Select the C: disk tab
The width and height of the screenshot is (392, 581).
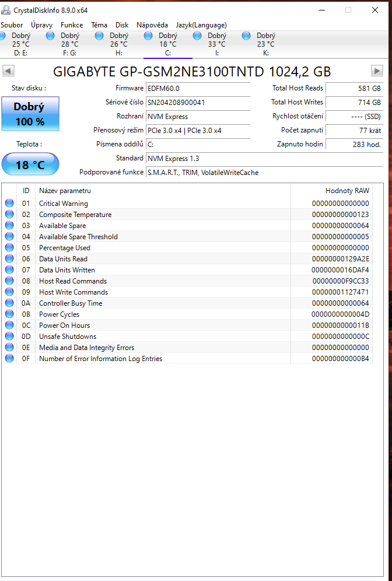pos(168,44)
